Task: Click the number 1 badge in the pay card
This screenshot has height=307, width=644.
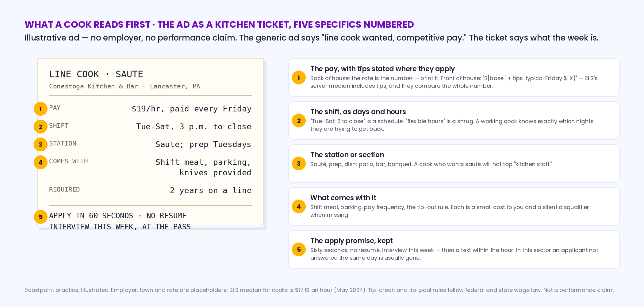Action: point(299,78)
